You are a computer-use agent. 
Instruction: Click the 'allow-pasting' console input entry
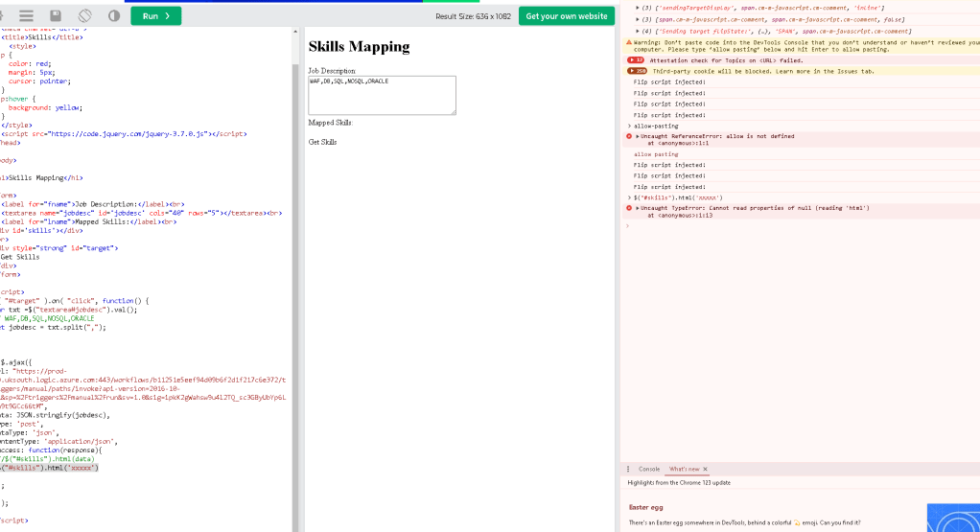click(656, 127)
